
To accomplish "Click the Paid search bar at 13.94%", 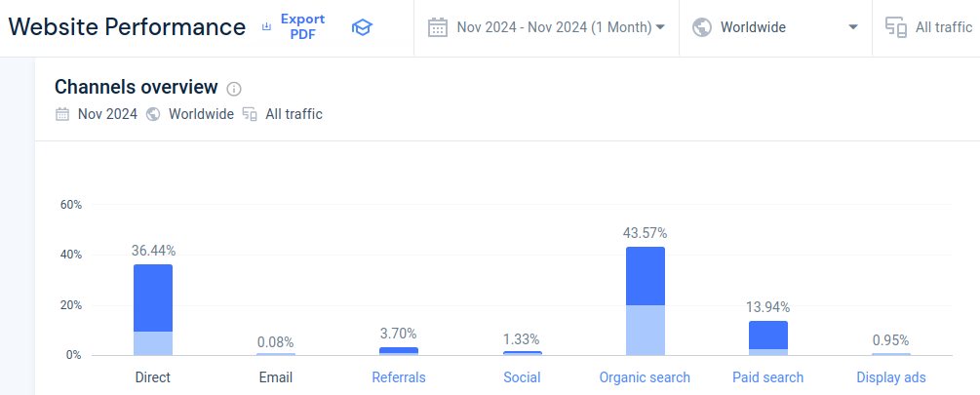I will tap(768, 337).
